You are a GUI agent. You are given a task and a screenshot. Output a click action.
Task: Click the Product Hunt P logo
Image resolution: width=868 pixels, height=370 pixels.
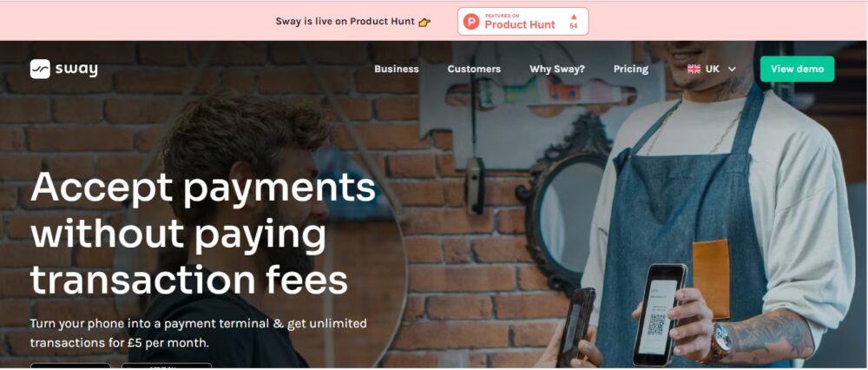pos(471,22)
